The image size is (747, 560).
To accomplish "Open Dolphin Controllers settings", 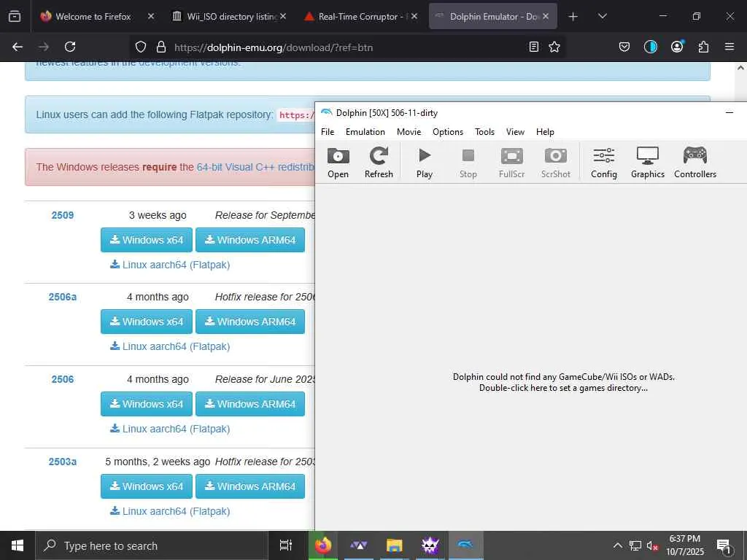I will [x=695, y=163].
